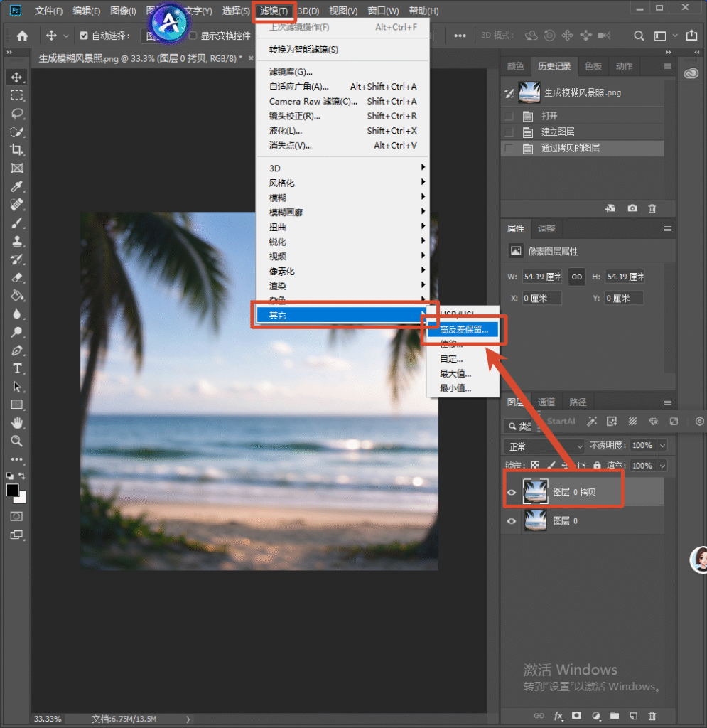Select the Zoom tool in the toolbox

17,441
